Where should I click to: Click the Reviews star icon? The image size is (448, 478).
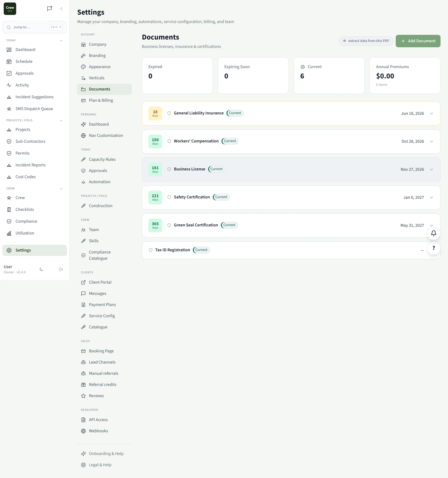coord(83,396)
